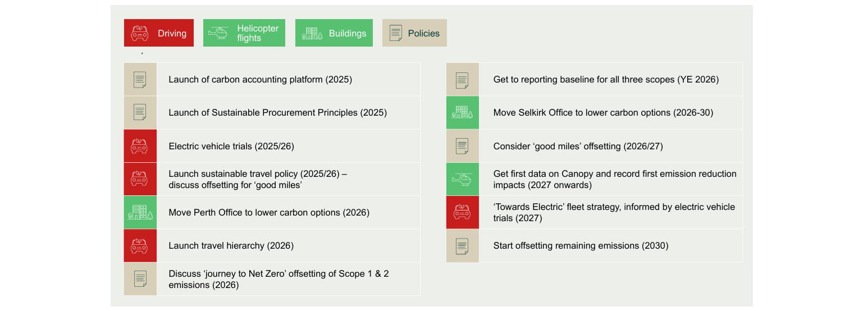Click document icon beside Start offsetting remaining emissions
Viewport: 868px width, 311px height.
(x=463, y=245)
